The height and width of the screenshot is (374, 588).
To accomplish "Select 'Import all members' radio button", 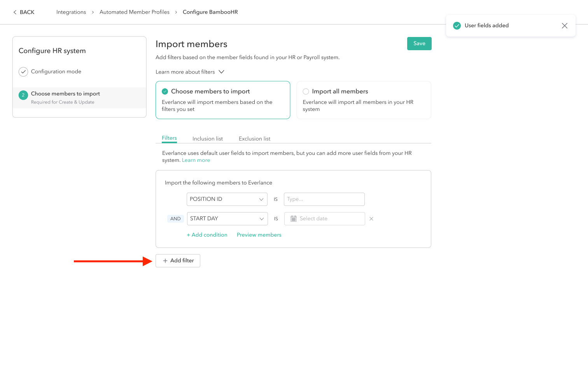I will coord(306,91).
